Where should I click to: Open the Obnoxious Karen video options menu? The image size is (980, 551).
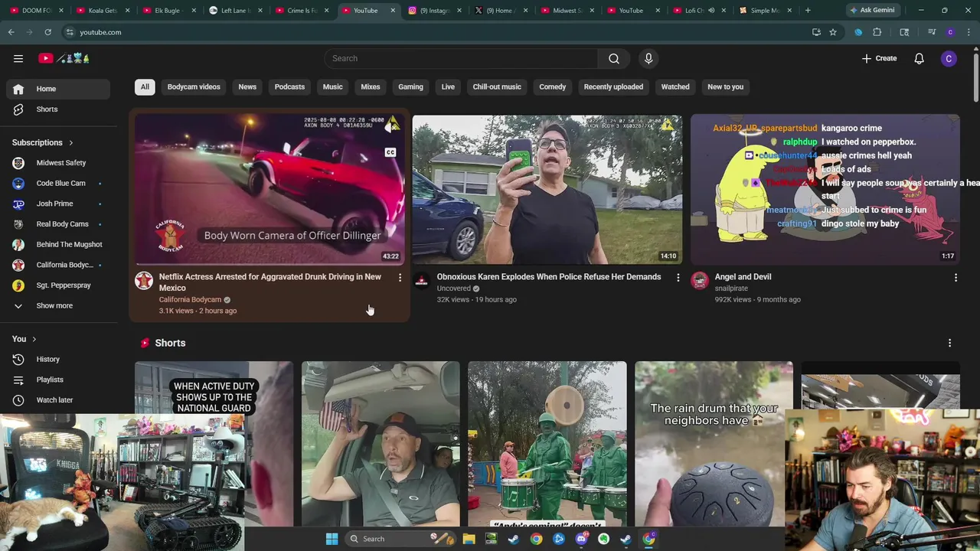click(678, 277)
